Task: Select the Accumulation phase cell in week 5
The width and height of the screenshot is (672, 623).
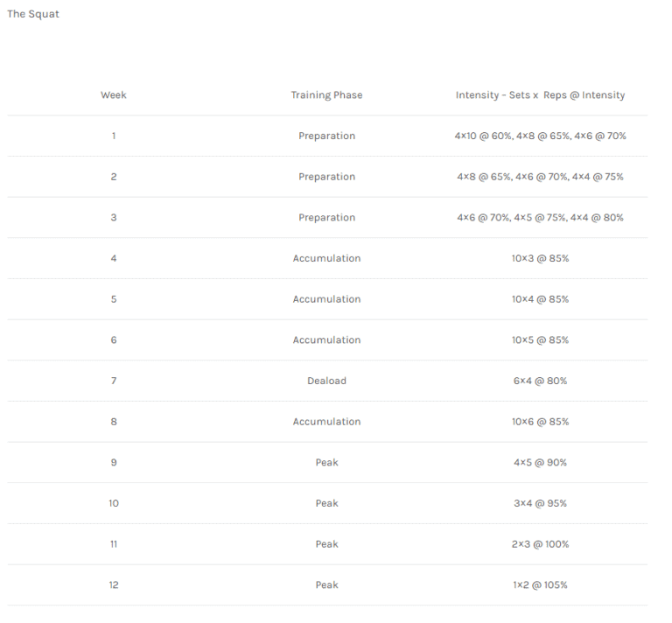Action: [326, 299]
